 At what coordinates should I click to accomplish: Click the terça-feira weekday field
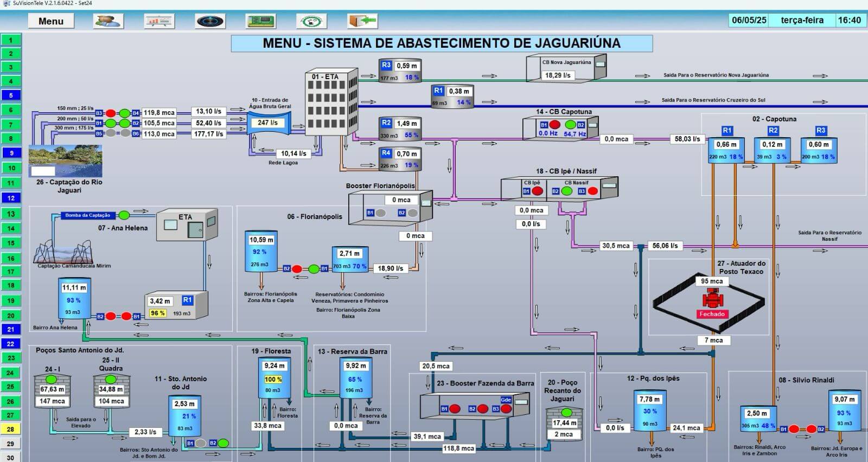click(x=802, y=21)
